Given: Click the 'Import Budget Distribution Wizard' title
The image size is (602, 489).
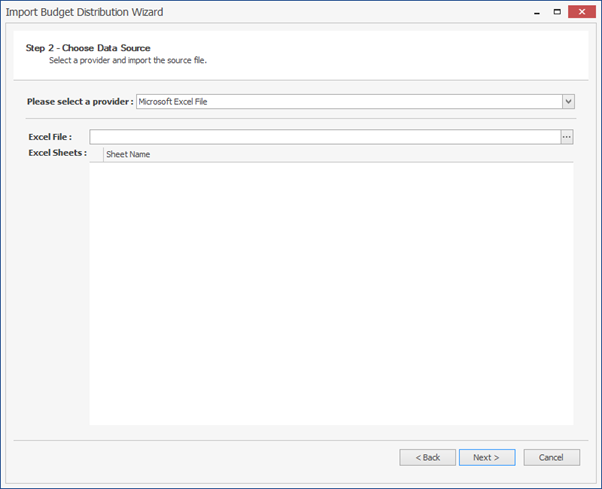Looking at the screenshot, I should pyautogui.click(x=84, y=12).
